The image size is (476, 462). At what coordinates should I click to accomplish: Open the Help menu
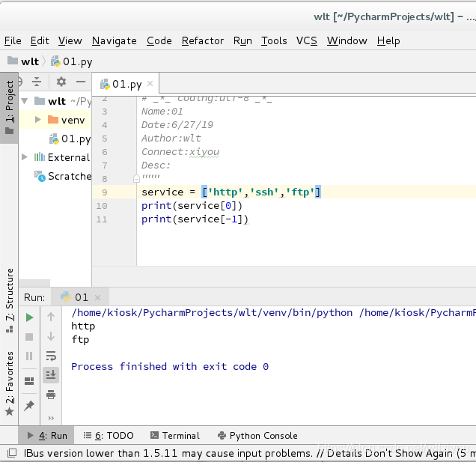[x=388, y=40]
